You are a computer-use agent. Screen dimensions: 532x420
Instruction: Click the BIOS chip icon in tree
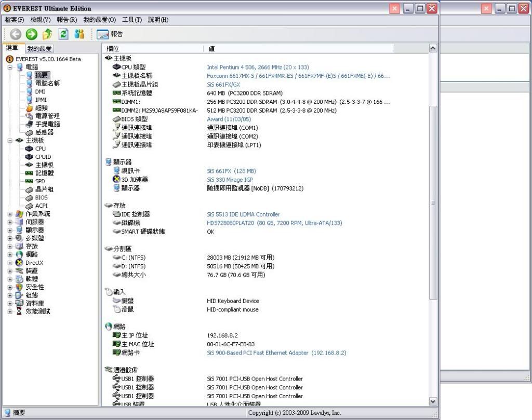tap(29, 198)
